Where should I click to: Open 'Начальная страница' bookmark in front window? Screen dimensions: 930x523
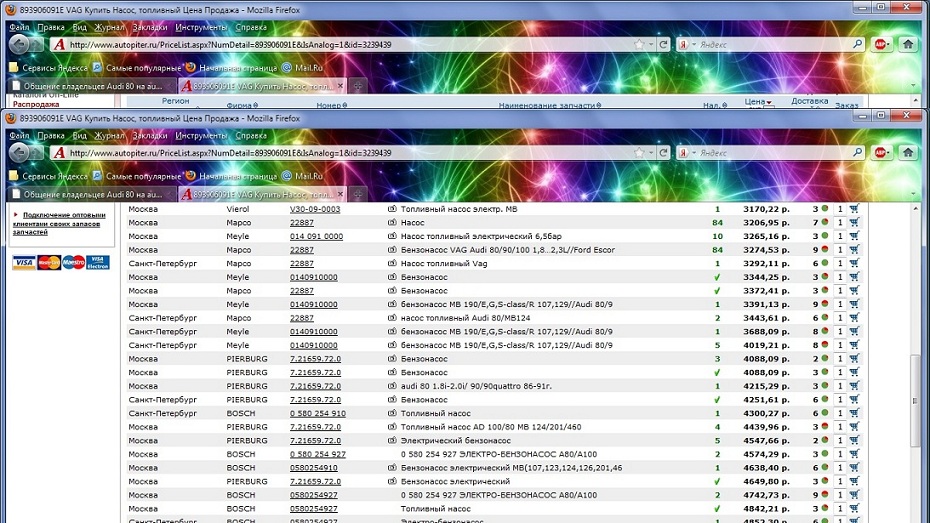[231, 176]
